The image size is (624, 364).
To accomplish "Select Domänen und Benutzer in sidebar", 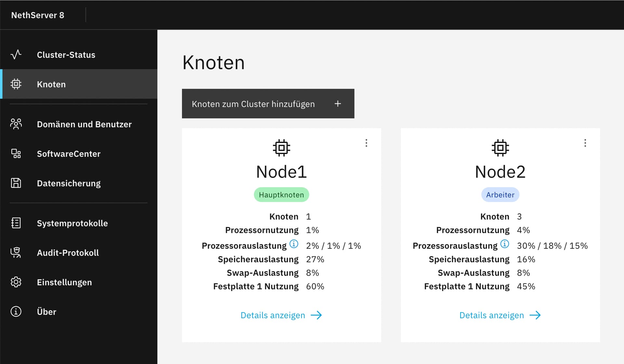I will [x=79, y=124].
